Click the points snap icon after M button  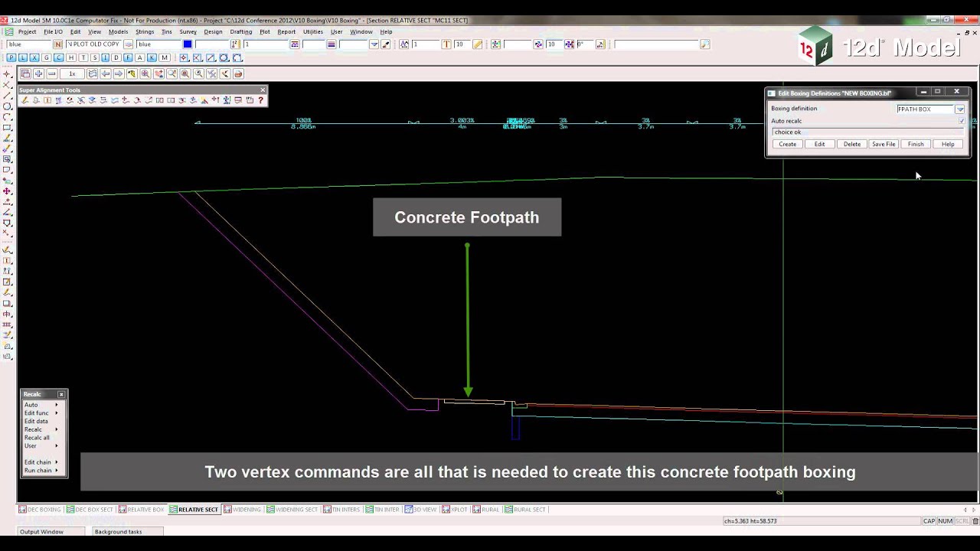point(184,57)
